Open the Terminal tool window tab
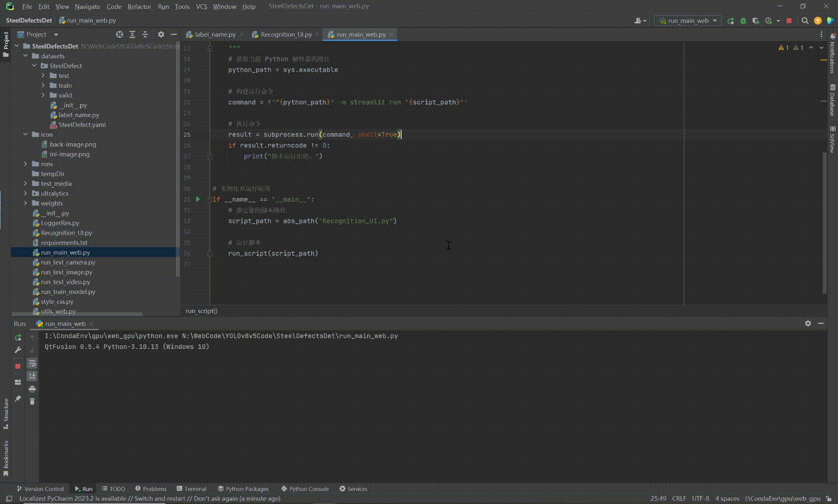The width and height of the screenshot is (838, 504). (191, 489)
